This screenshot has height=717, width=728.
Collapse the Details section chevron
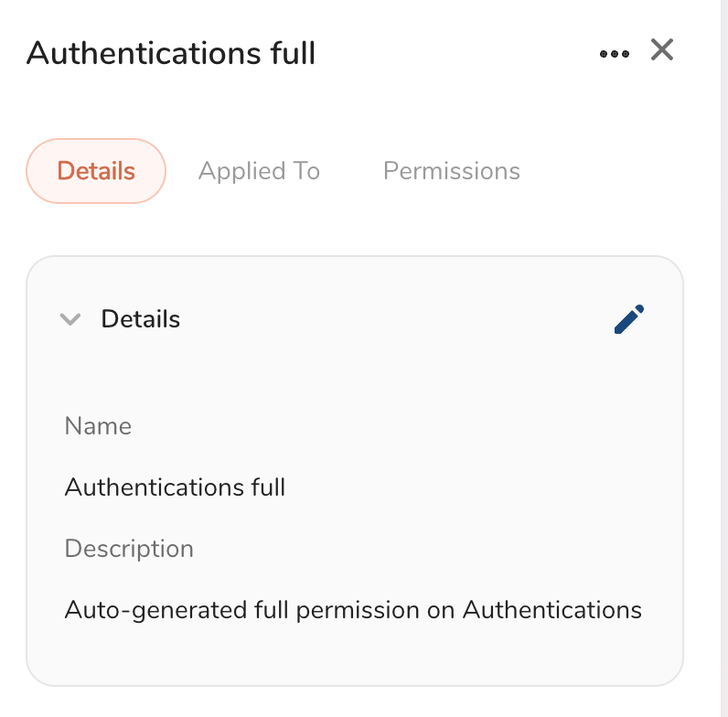pyautogui.click(x=70, y=319)
